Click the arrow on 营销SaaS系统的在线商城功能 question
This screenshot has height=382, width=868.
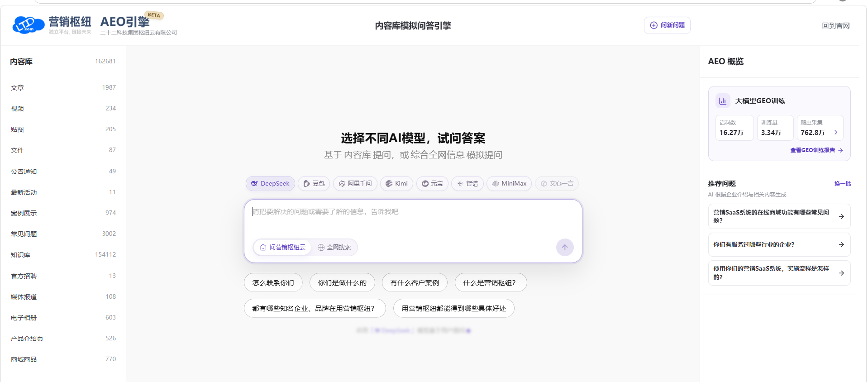841,216
